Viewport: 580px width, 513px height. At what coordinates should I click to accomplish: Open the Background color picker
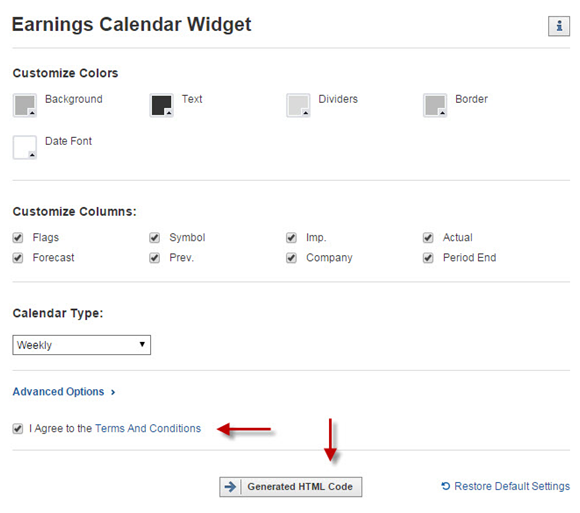coord(25,105)
